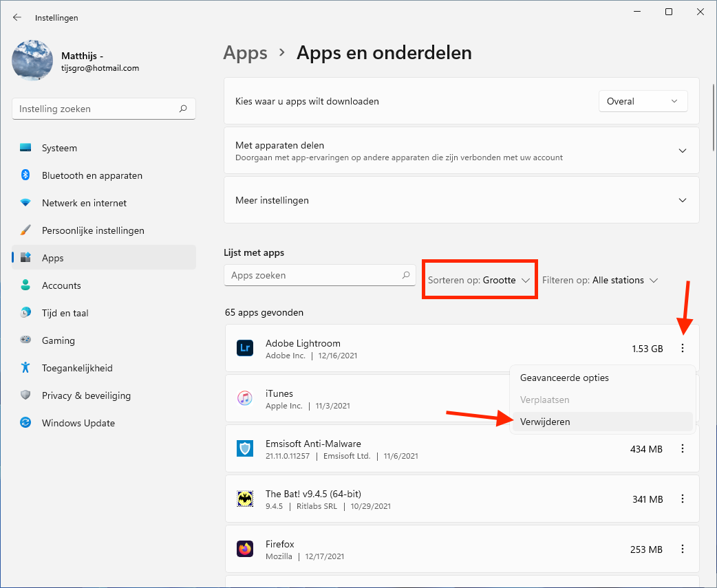Open Privacy & beveiliging settings
Viewport: 717px width, 588px height.
point(86,395)
